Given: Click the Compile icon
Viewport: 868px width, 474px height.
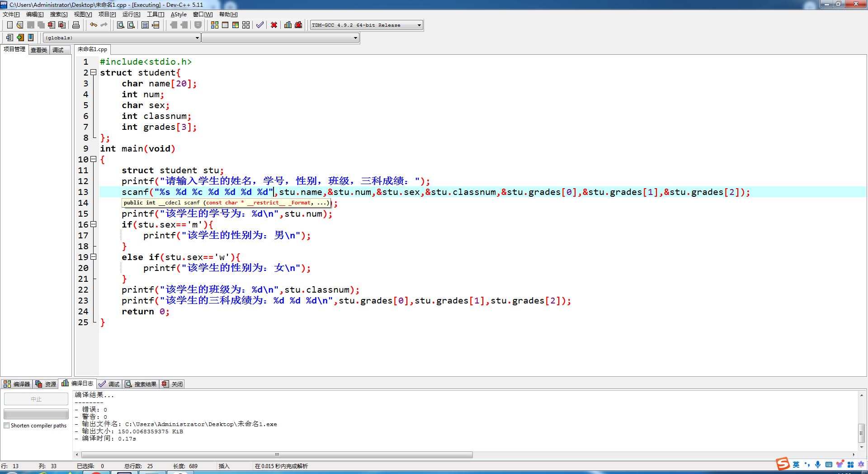Looking at the screenshot, I should pos(215,25).
